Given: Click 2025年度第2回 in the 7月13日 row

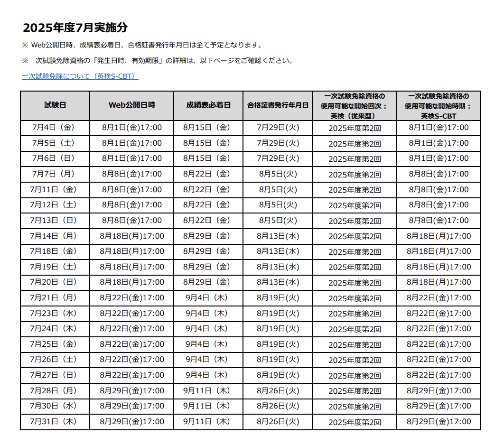Looking at the screenshot, I should coord(355,221).
